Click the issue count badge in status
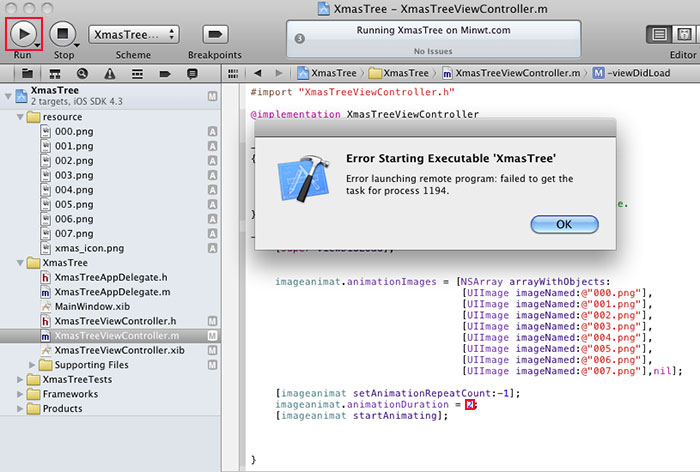This screenshot has width=700, height=472. (300, 39)
